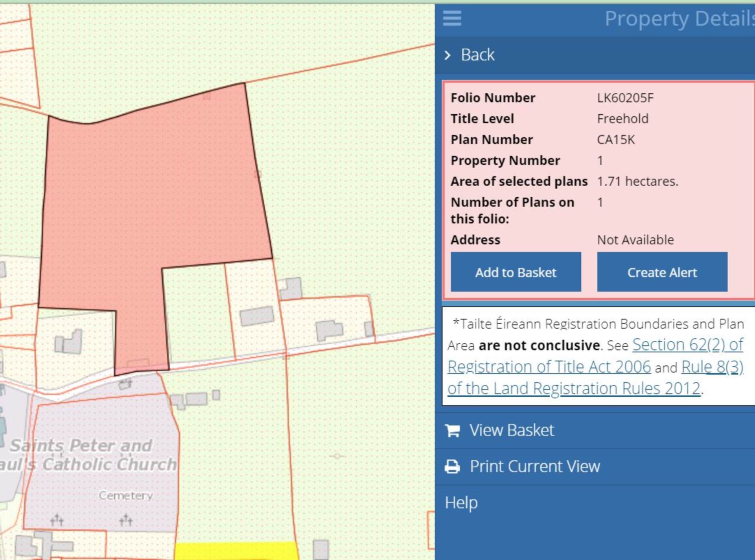Click the Property Details header title
Image resolution: width=755 pixels, height=560 pixels.
(679, 18)
